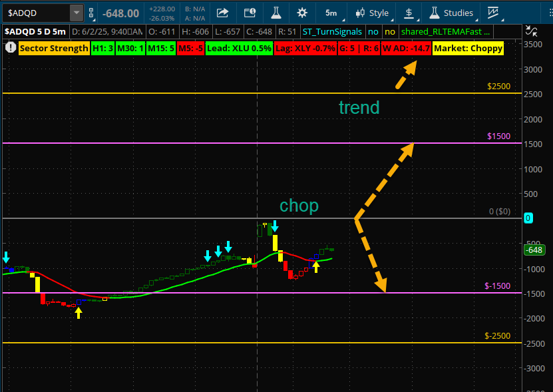This screenshot has width=553, height=392.
Task: Click the calendar-clock icon in the toolbar
Action: tap(250, 13)
